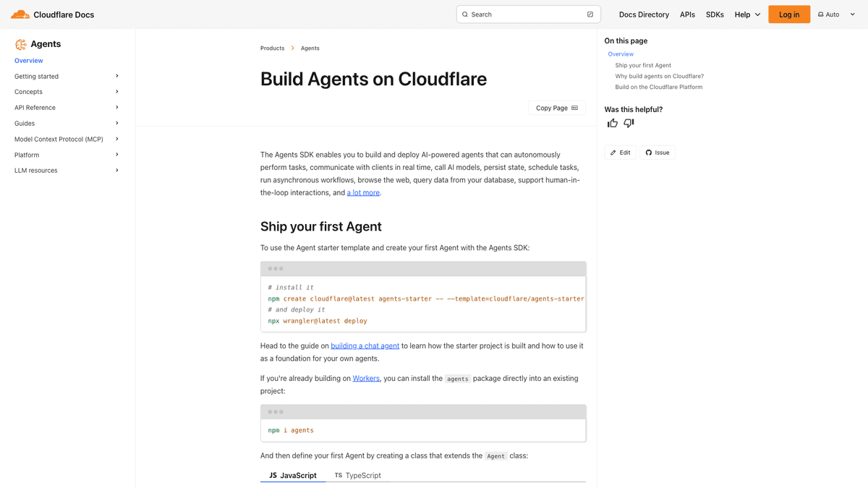This screenshot has height=488, width=868.
Task: Click the Agents product icon in sidebar
Action: 21,44
